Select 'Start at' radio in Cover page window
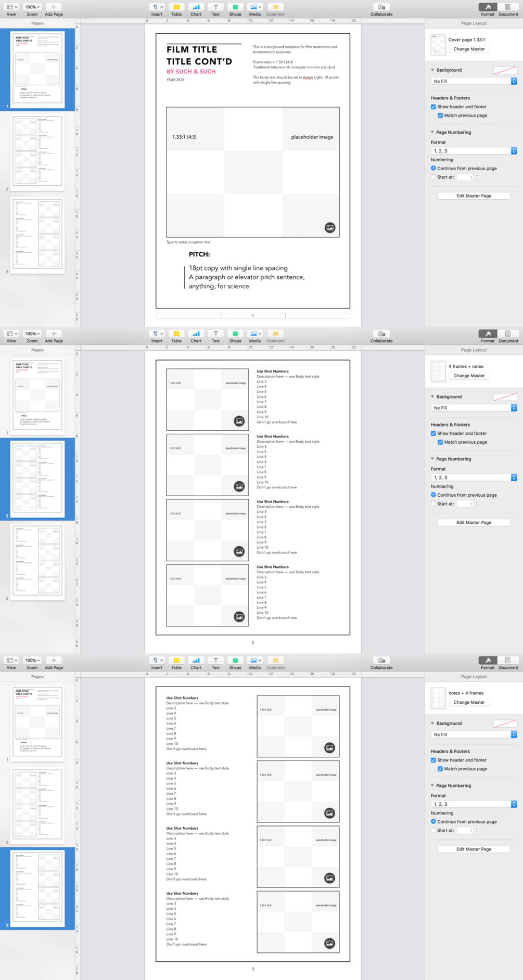This screenshot has height=980, width=523. (433, 177)
